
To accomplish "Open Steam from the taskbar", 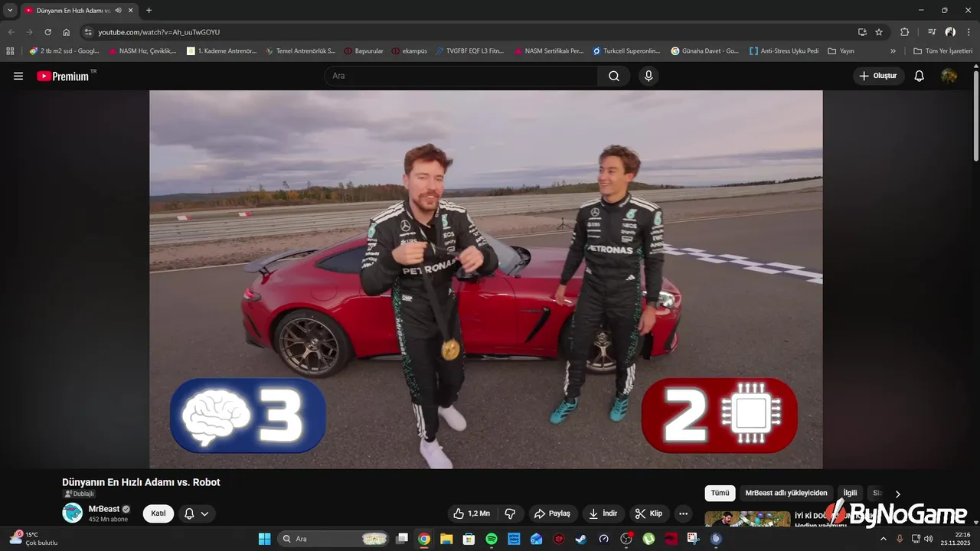I will (x=581, y=539).
